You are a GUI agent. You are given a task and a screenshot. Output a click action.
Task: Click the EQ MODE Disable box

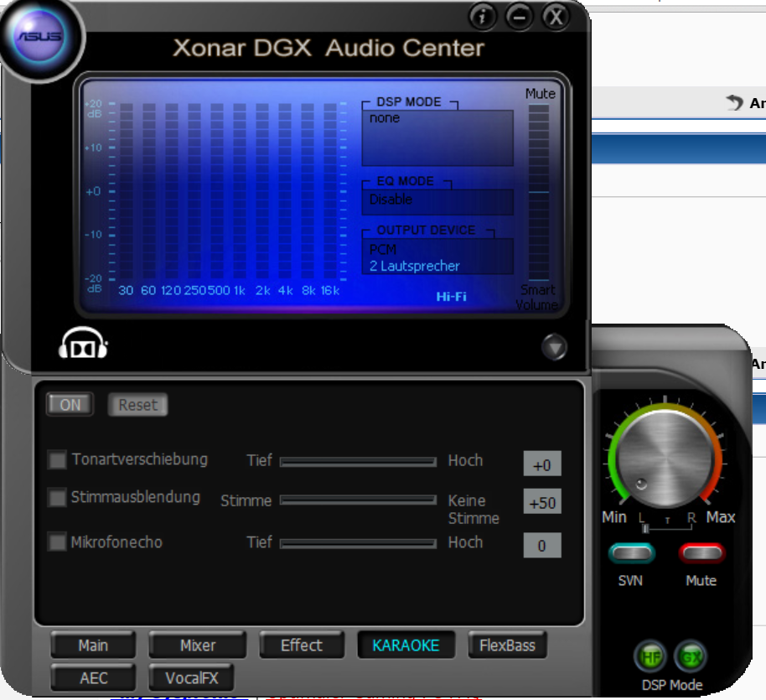[x=437, y=201]
